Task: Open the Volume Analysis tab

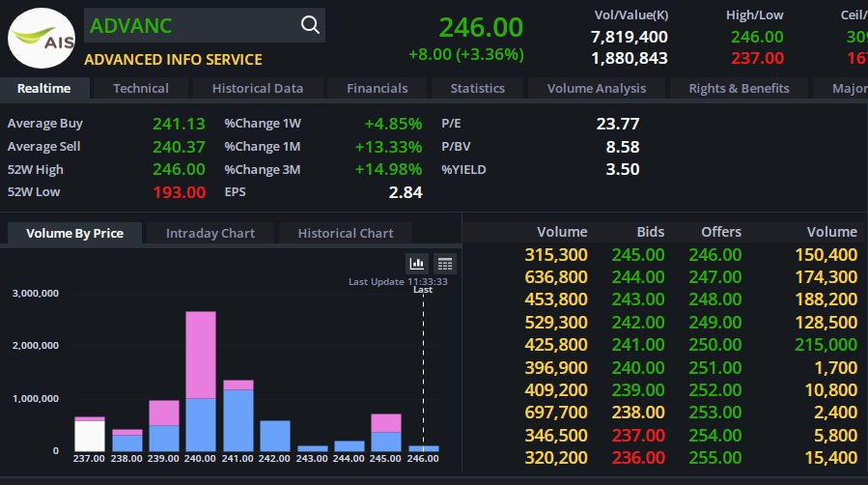Action: (x=596, y=88)
